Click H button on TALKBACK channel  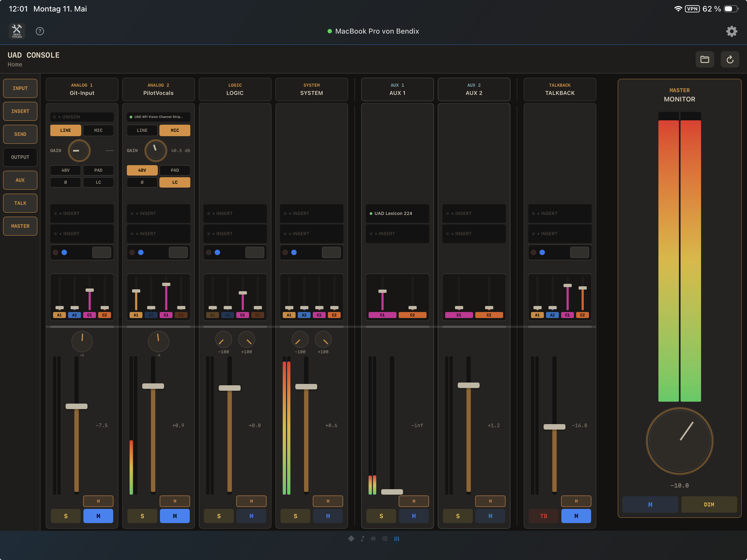click(x=576, y=501)
